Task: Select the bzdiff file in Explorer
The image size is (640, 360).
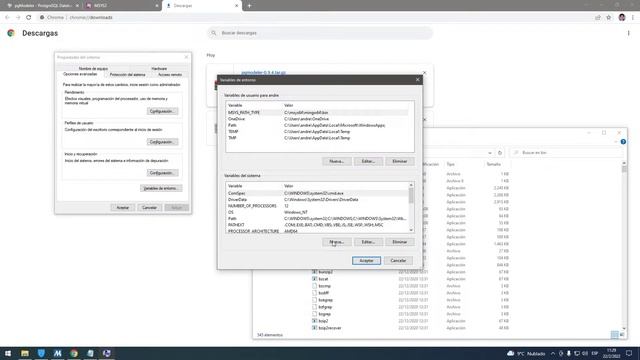Action: (324, 293)
